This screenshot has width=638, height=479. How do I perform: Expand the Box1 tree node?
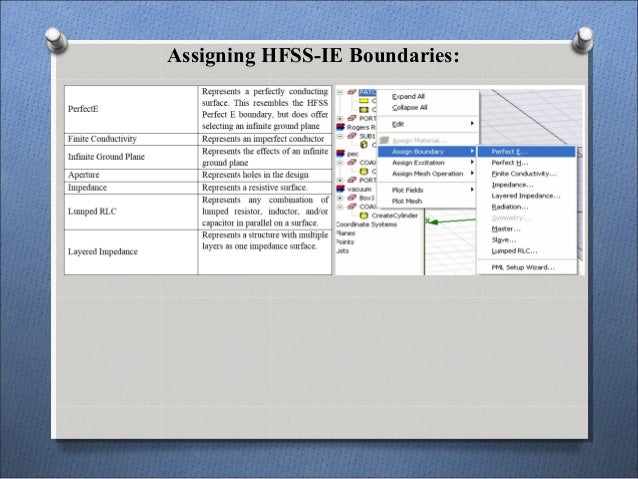tap(340, 198)
